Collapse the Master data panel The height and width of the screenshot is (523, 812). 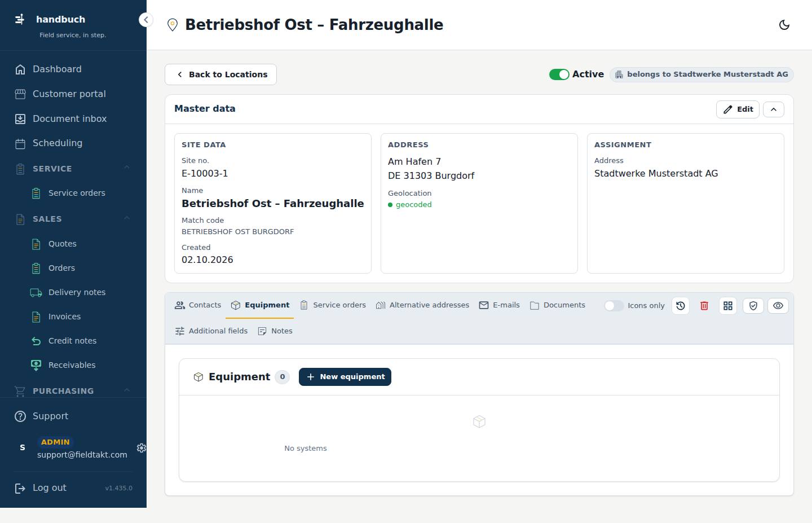[x=774, y=109]
